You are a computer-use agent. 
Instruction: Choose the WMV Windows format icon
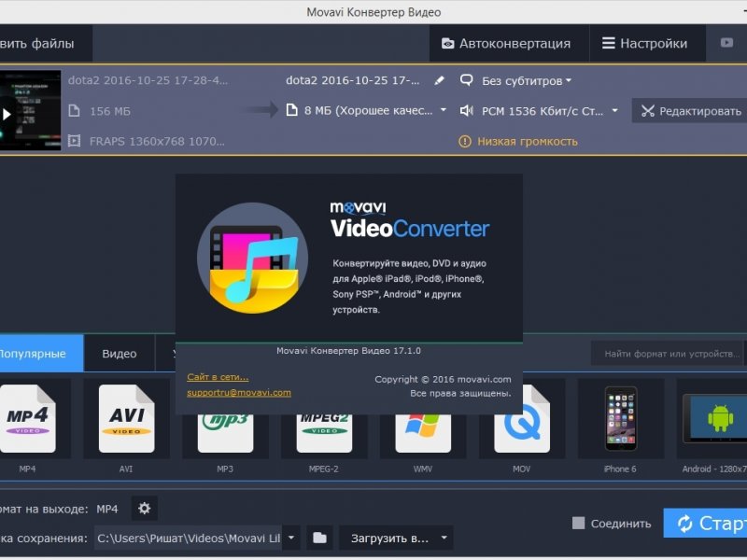(423, 432)
